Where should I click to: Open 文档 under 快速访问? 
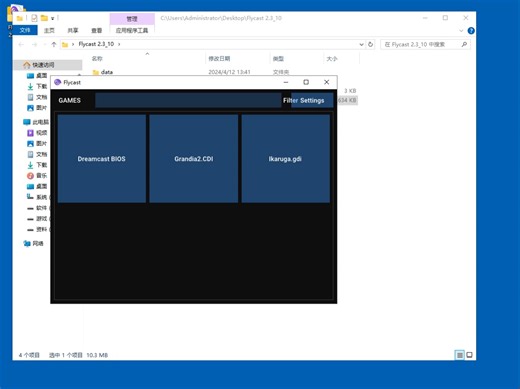tap(42, 97)
